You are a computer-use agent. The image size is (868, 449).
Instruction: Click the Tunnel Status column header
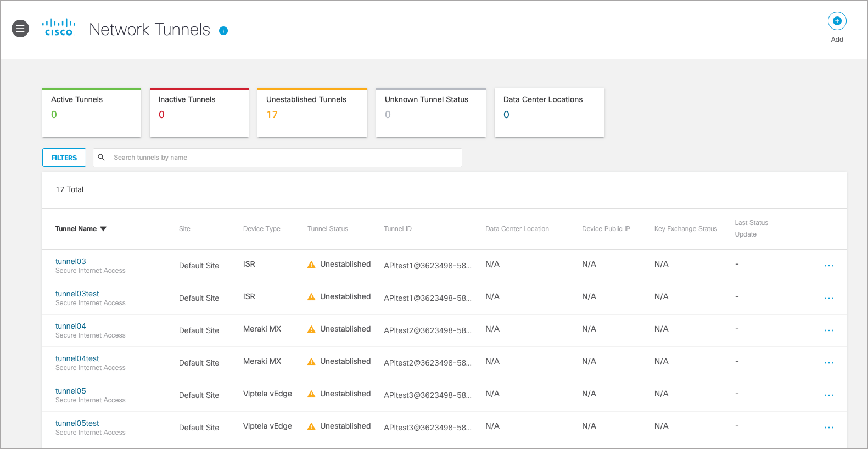(x=328, y=229)
